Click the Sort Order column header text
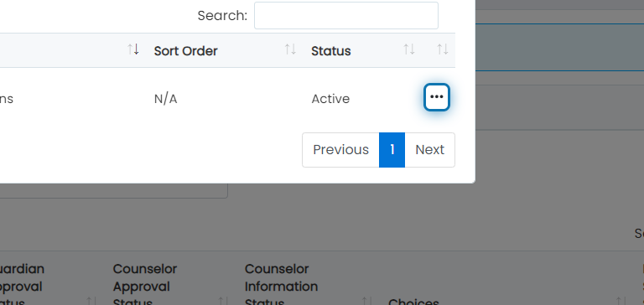Viewport: 644px width, 305px height. [185, 51]
